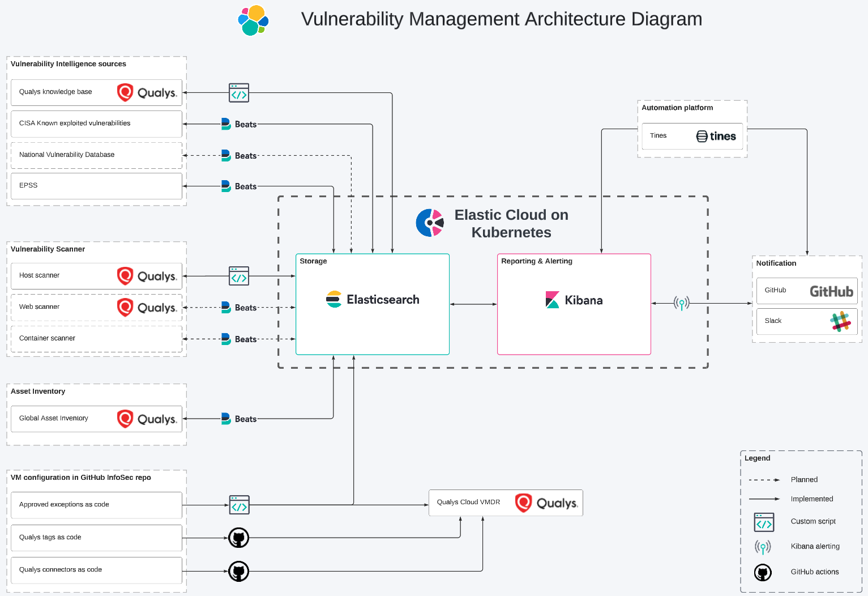Click 'VM configuration in GitHub InfoSec repo' heading
Viewport: 868px width, 596px height.
coord(81,478)
